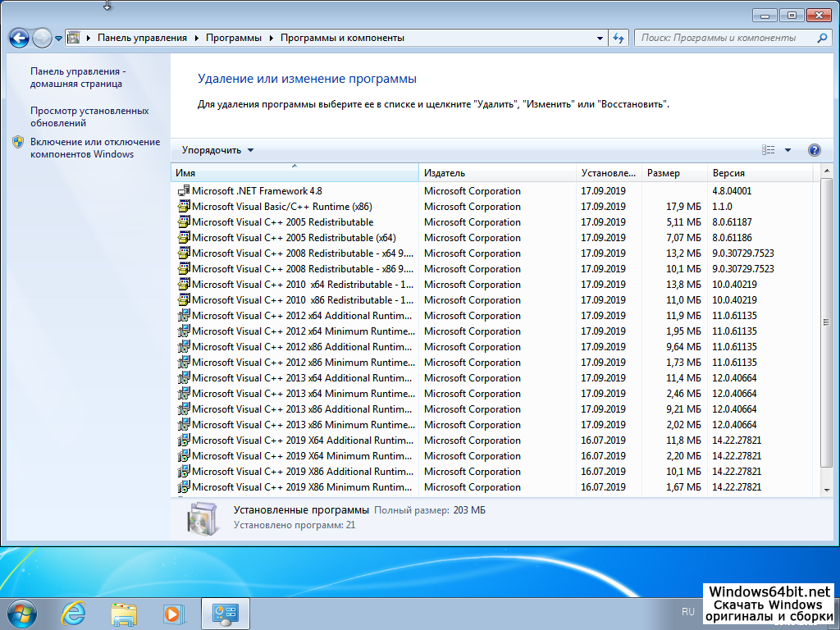Open the view options dropdown arrow
The height and width of the screenshot is (630, 840).
[787, 150]
